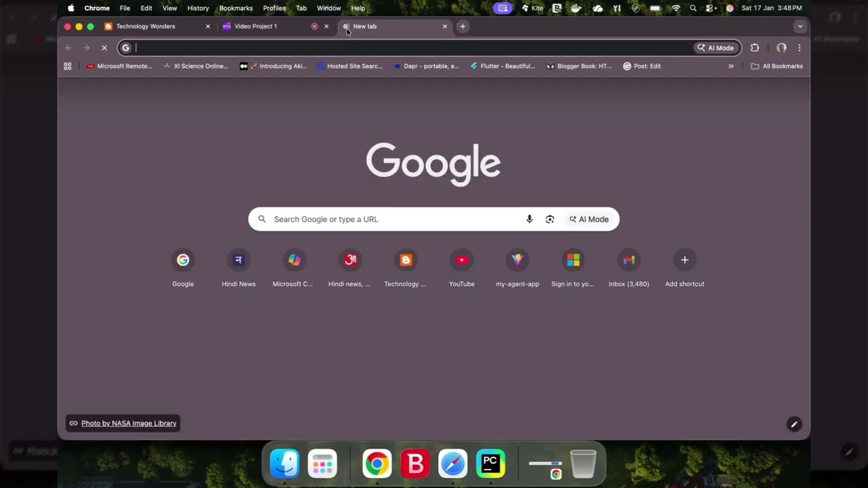Add a new shortcut with plus tile

(x=685, y=268)
